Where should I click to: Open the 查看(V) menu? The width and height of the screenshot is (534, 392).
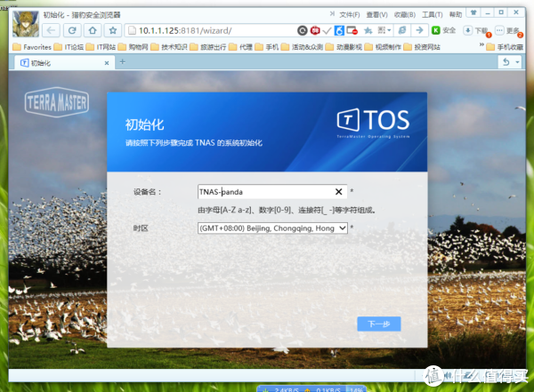(376, 14)
